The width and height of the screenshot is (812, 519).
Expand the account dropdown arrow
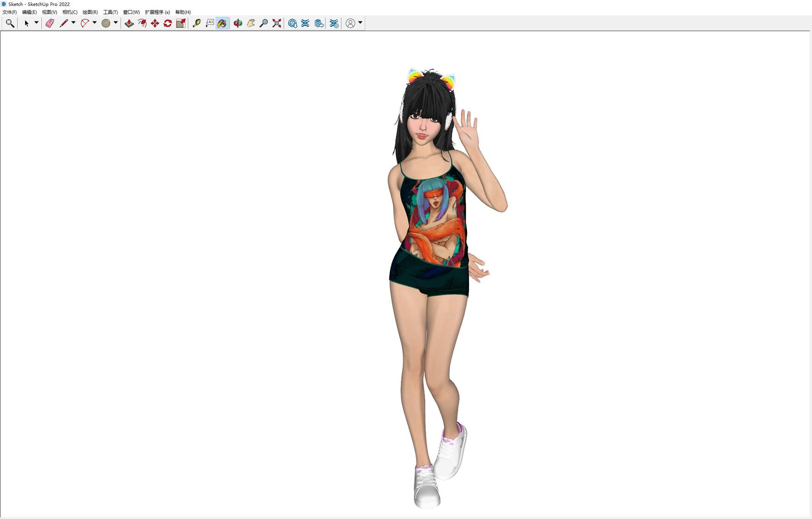(x=360, y=23)
